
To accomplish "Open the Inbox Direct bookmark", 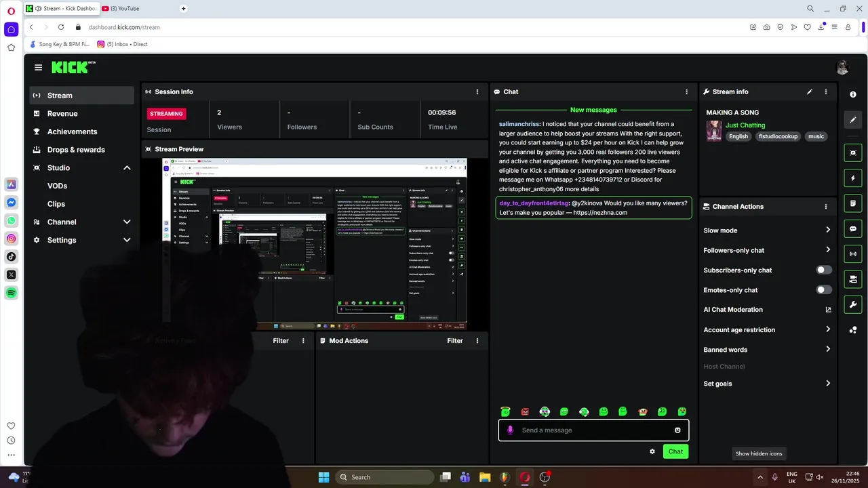I will point(122,44).
